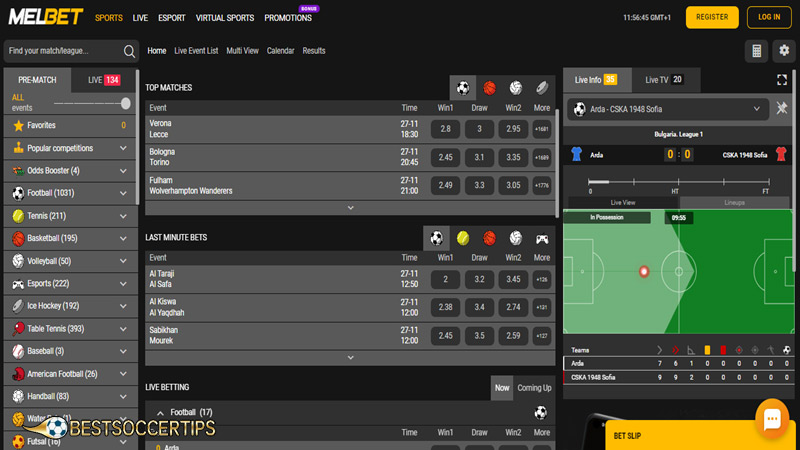This screenshot has width=800, height=450.
Task: Expand Odds Booster (4) section
Action: pyautogui.click(x=123, y=171)
